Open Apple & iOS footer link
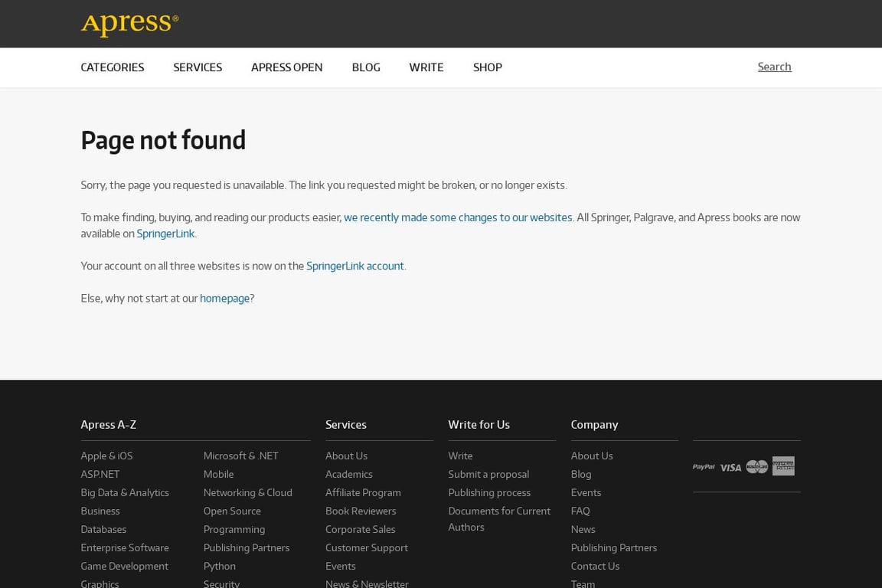The image size is (882, 588). tap(107, 456)
